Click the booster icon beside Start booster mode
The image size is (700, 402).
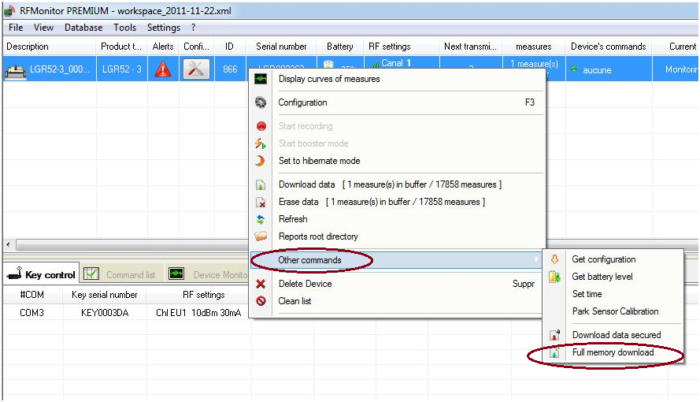[261, 143]
